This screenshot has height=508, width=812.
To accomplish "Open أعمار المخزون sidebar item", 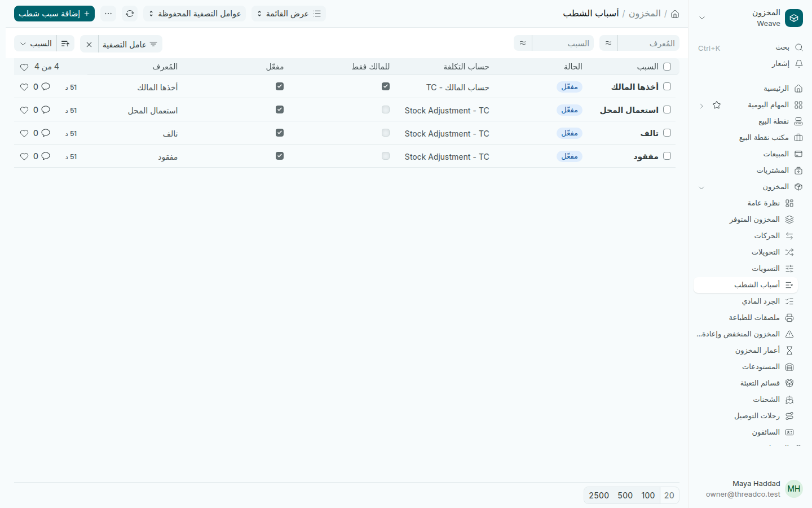I will click(x=745, y=351).
